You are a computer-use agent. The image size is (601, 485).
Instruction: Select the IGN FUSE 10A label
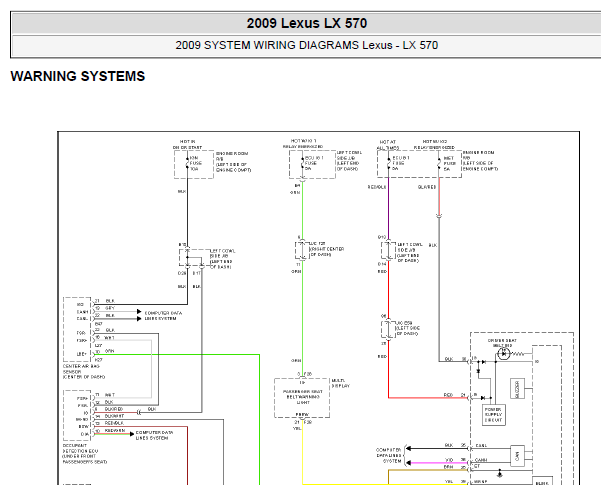[x=195, y=163]
